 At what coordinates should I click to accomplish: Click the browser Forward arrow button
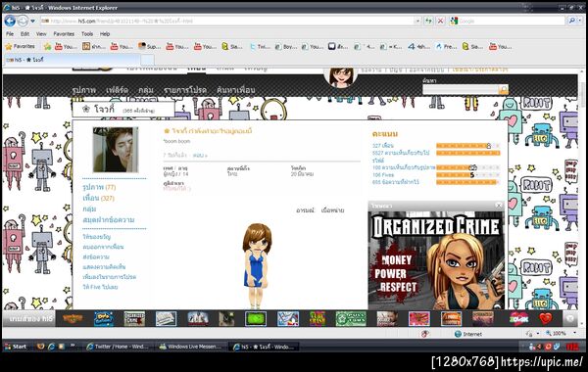(x=23, y=21)
